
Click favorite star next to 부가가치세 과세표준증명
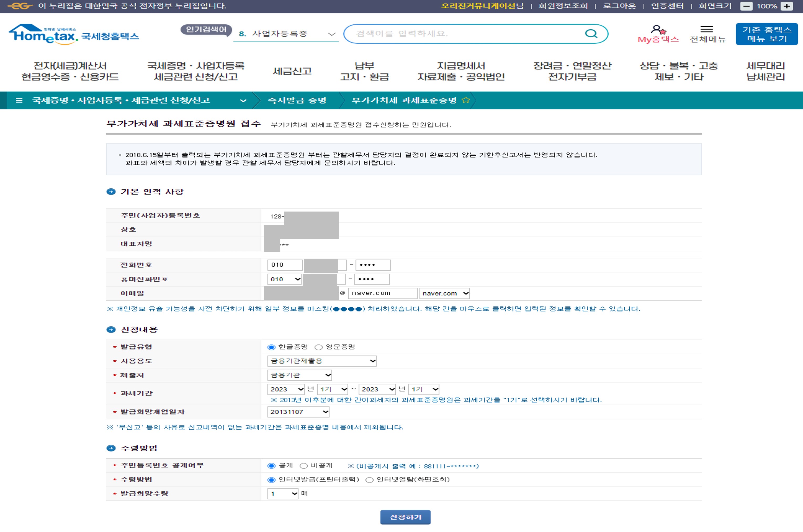[x=466, y=100]
